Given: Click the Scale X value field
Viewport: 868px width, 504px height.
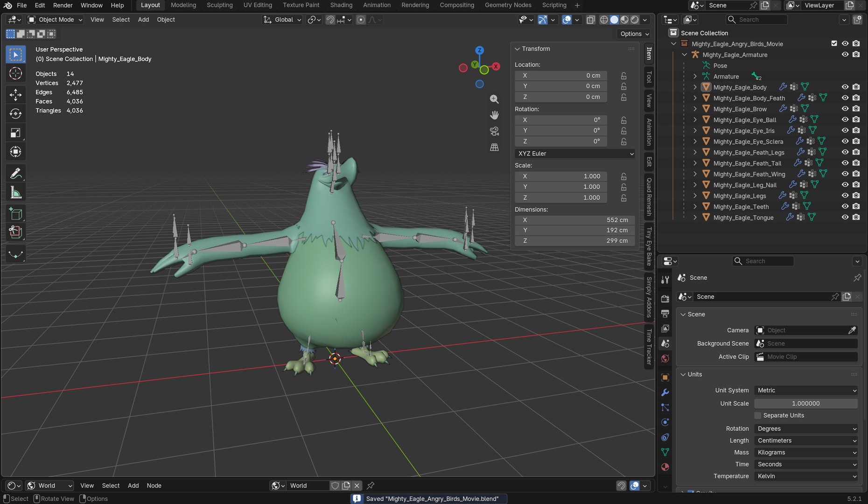Looking at the screenshot, I should tap(560, 176).
